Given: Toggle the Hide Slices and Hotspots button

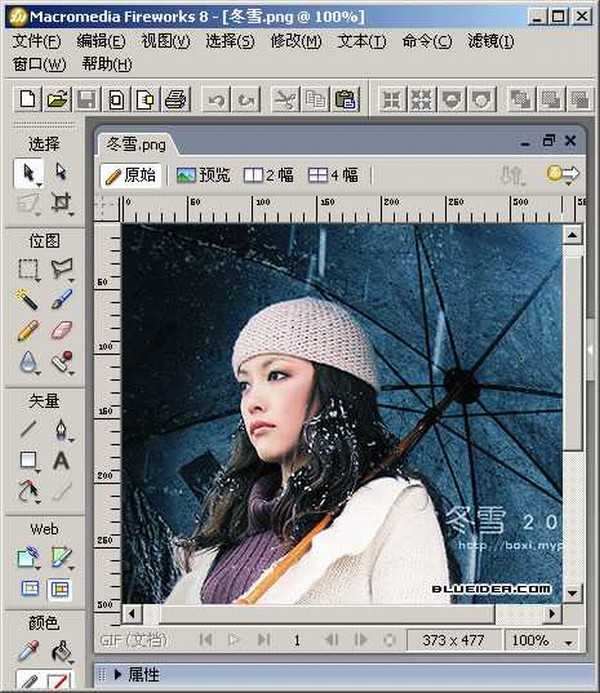Looking at the screenshot, I should (29, 589).
